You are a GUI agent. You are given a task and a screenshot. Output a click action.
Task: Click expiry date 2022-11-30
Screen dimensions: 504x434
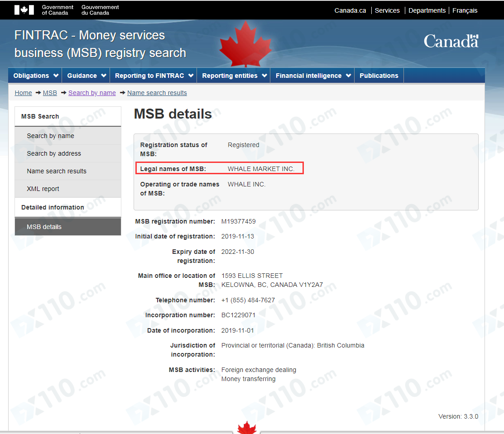(238, 252)
